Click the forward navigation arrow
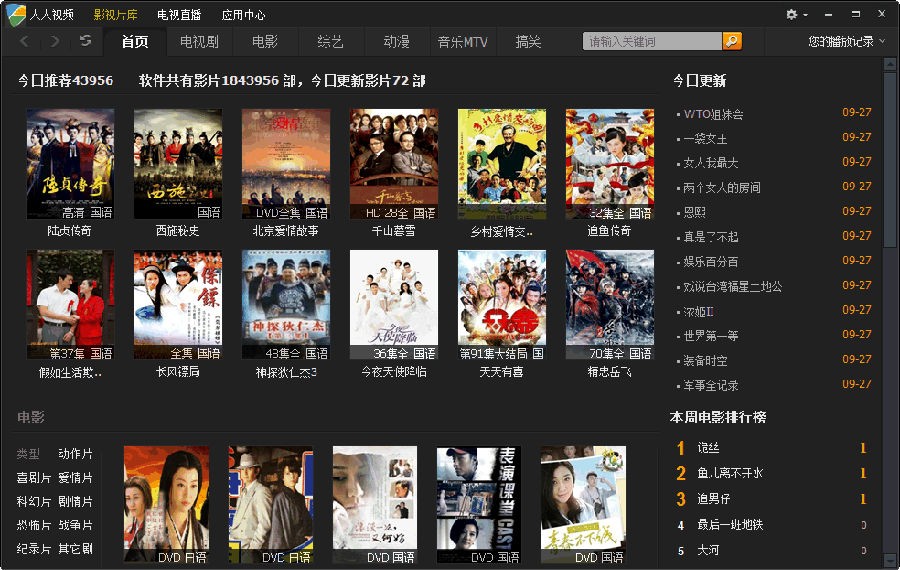Image resolution: width=900 pixels, height=570 pixels. tap(55, 41)
